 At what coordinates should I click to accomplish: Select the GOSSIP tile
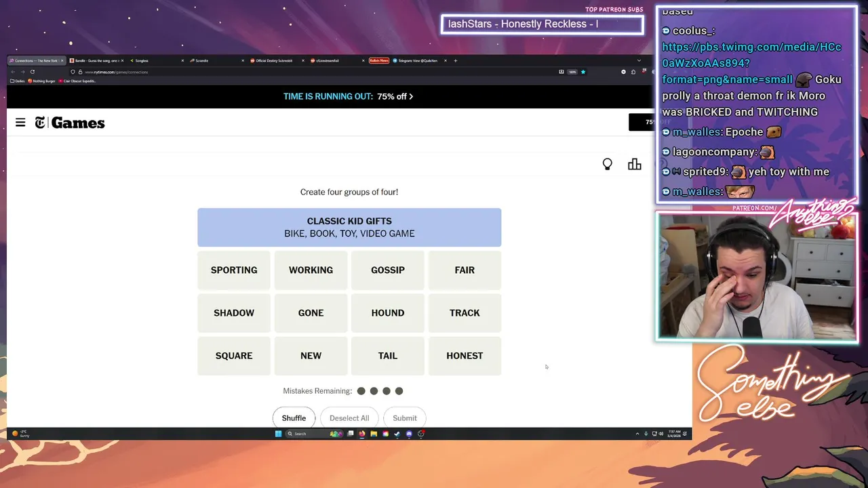388,270
